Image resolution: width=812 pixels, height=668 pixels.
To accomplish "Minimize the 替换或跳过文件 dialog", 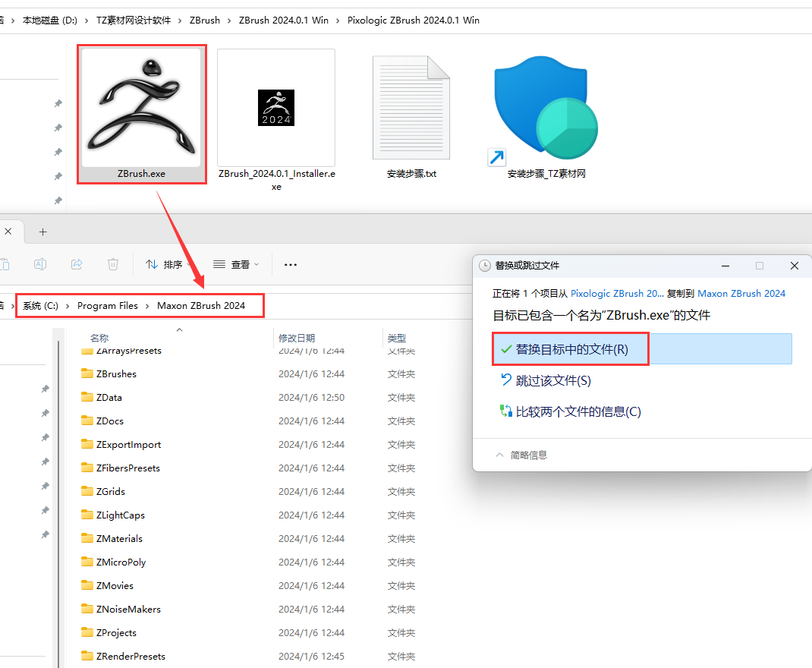I will pos(725,266).
